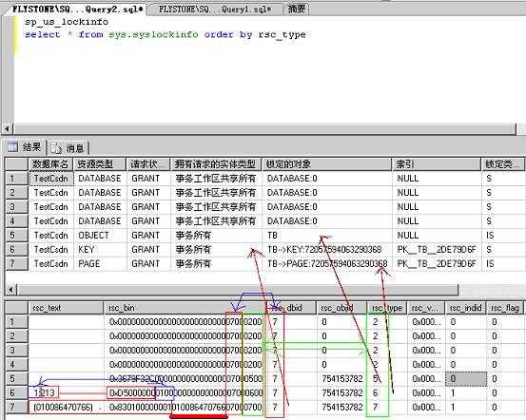Click the editor's left scroll arrow
The width and height of the screenshot is (526, 420).
(8, 128)
